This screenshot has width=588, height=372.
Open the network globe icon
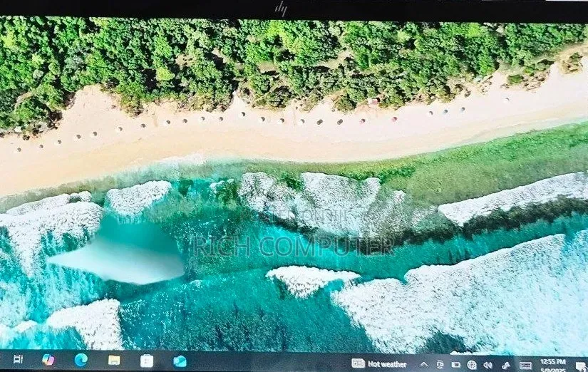[x=472, y=364]
